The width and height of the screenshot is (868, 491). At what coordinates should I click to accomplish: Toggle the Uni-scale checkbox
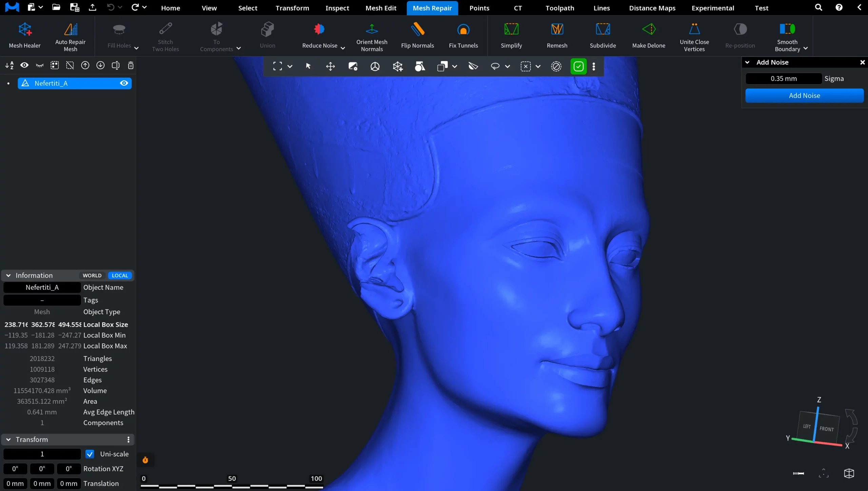(x=90, y=454)
